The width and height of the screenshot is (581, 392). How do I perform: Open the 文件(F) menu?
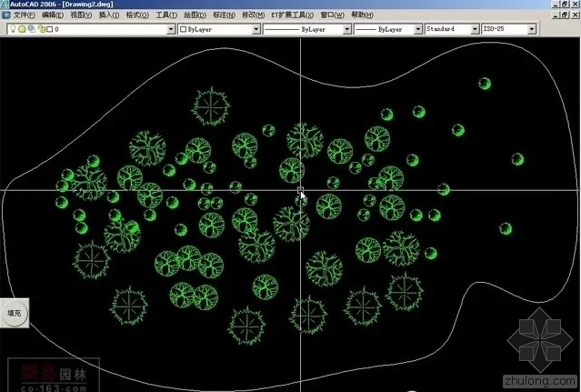point(24,15)
